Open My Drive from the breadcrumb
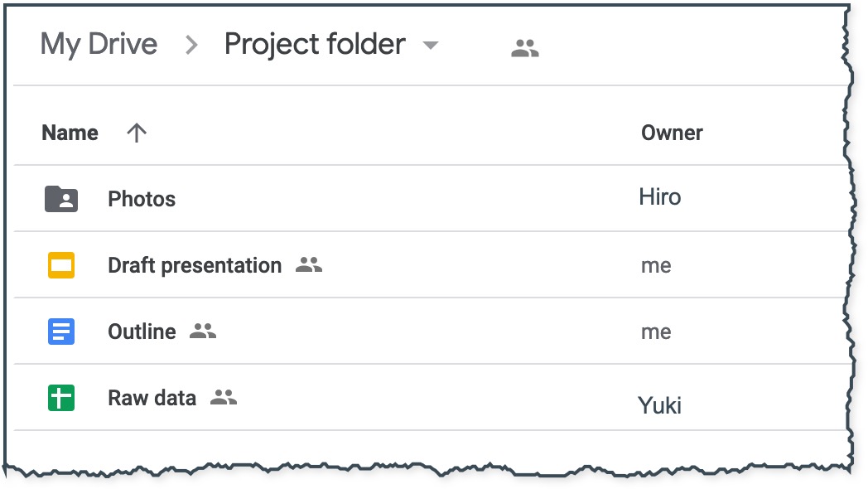Viewport: 868px width, 489px height. coord(99,44)
